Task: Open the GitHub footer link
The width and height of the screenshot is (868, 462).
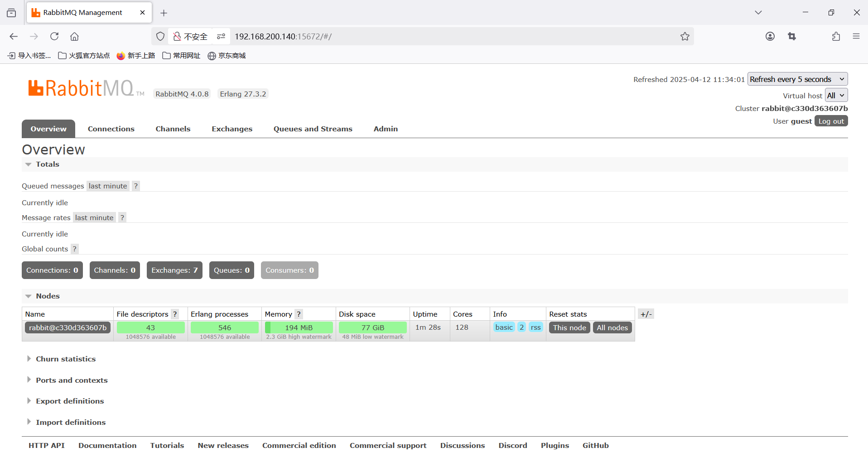Action: pyautogui.click(x=595, y=445)
